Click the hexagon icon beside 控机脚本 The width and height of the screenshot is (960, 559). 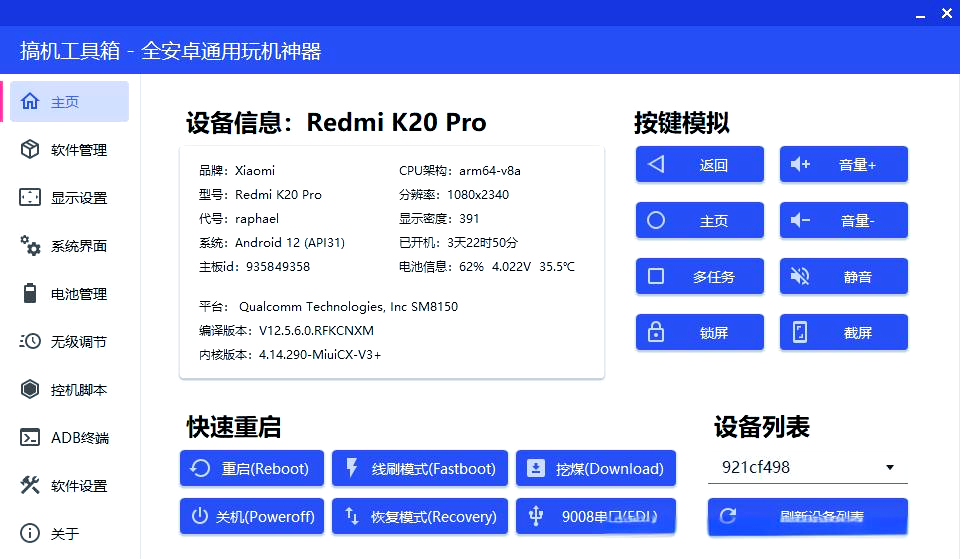(x=30, y=389)
